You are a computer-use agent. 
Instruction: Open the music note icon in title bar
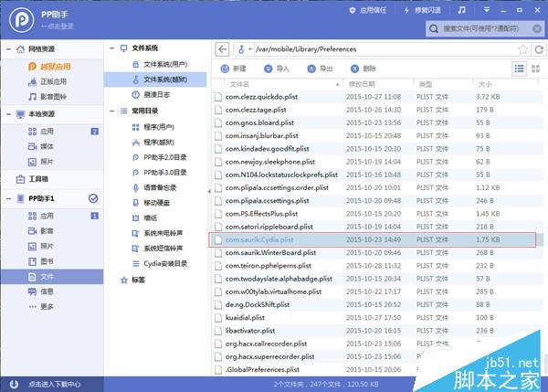pyautogui.click(x=461, y=10)
